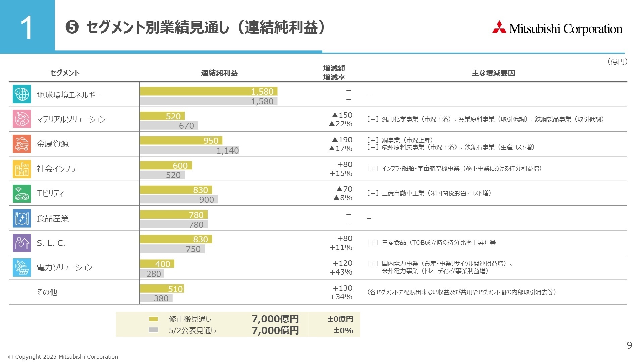
Task: Click the 食品産業 utensils icon
Action: 21,218
